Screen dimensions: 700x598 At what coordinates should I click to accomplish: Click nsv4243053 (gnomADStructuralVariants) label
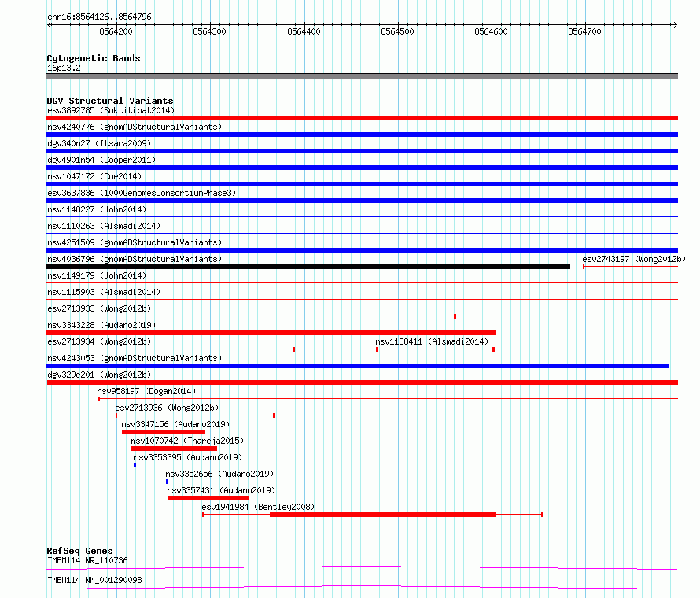134,358
